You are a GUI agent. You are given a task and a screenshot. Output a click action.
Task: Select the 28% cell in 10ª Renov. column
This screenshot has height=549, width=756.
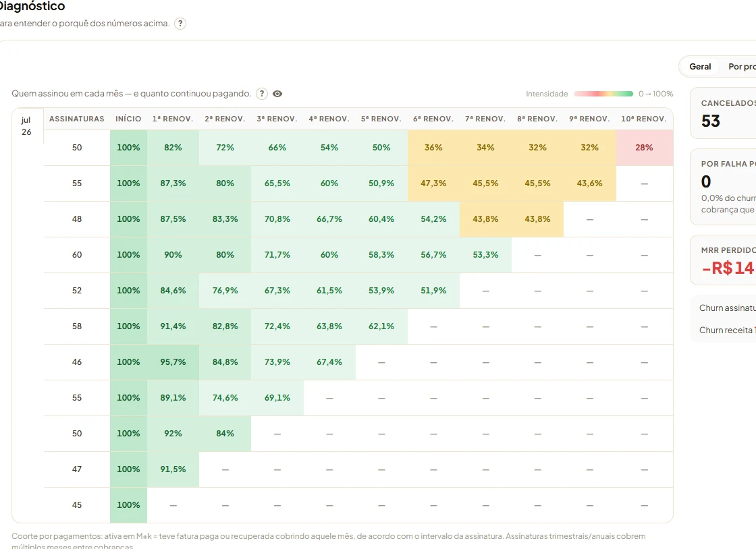(644, 147)
